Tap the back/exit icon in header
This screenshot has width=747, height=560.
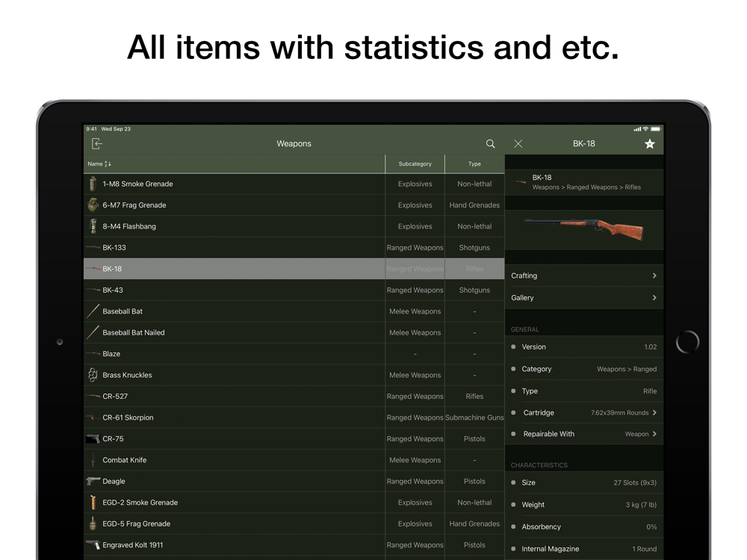(x=96, y=143)
